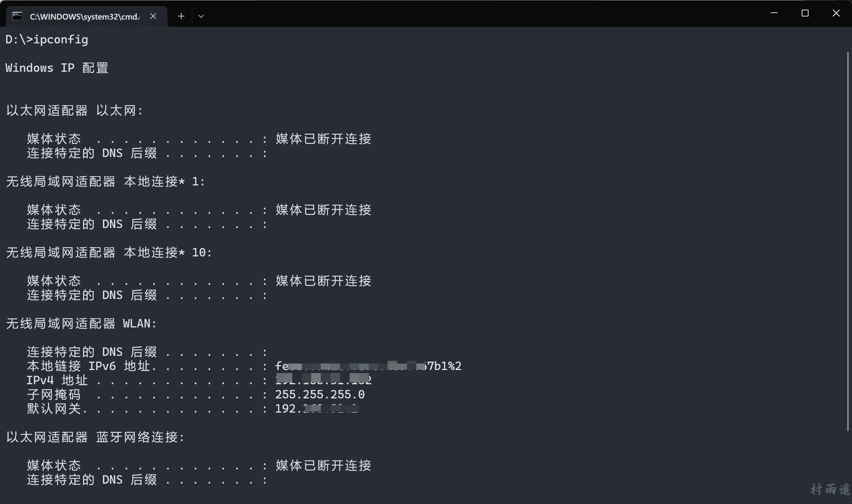Click the "本地连接* 1:" adapter heading
Image resolution: width=852 pixels, height=504 pixels.
pos(164,182)
